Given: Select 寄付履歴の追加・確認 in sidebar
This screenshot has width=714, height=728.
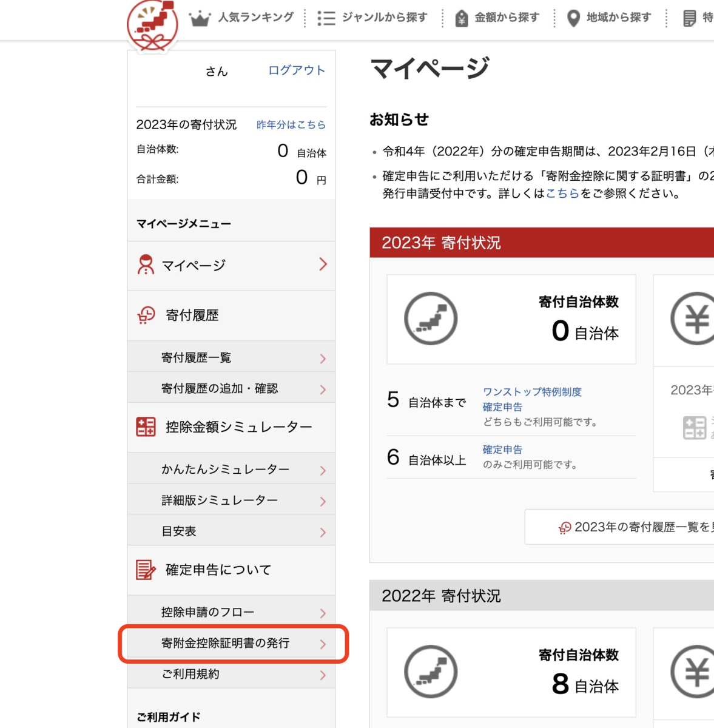Looking at the screenshot, I should [231, 388].
